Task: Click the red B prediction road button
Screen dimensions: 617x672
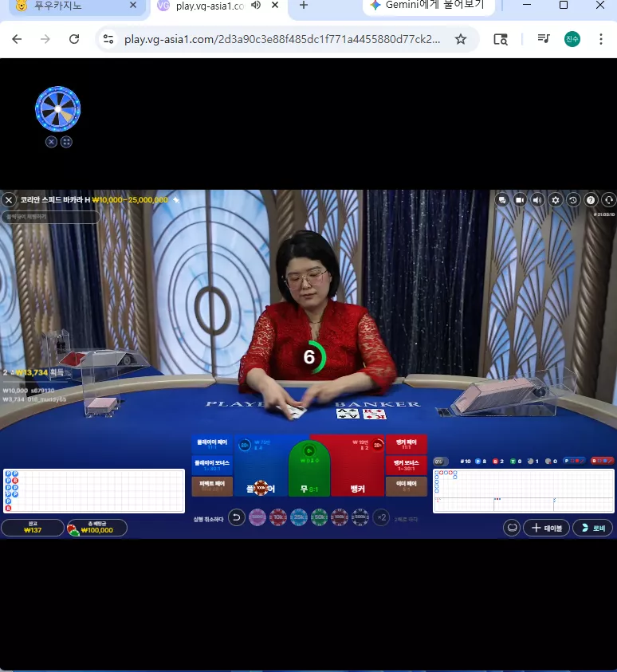Action: (x=602, y=461)
